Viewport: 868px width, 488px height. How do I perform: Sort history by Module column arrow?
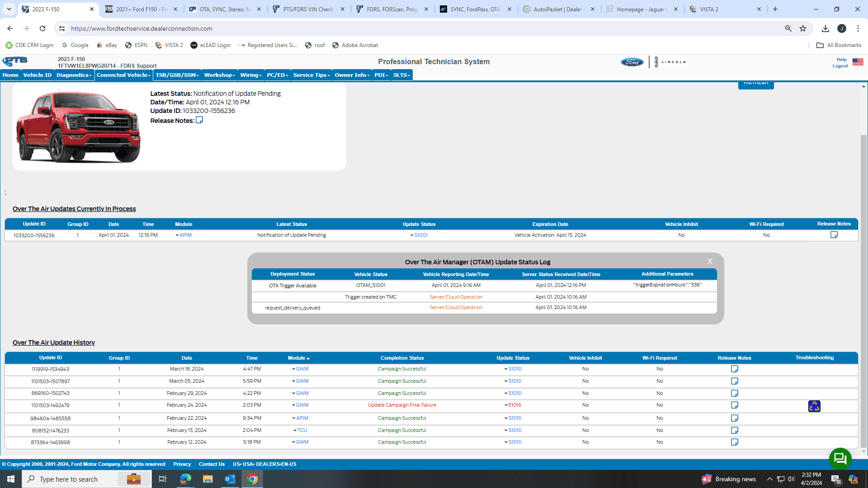click(x=308, y=358)
